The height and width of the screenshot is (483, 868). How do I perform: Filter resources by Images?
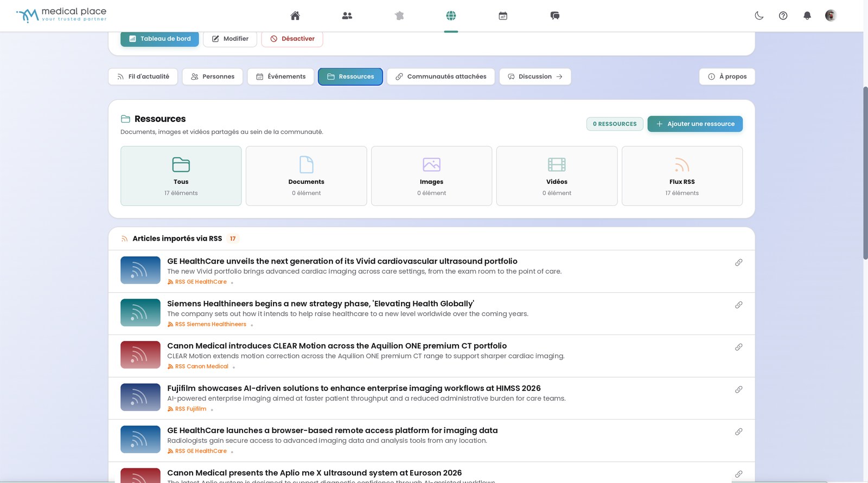pos(432,176)
